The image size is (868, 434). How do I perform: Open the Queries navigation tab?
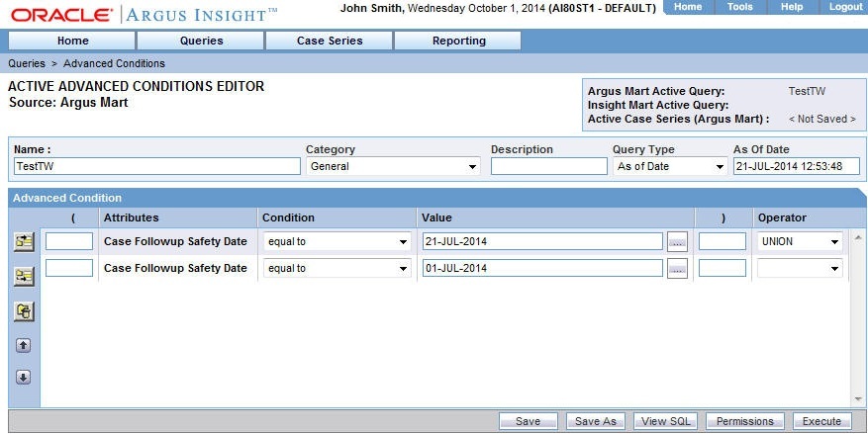click(202, 41)
